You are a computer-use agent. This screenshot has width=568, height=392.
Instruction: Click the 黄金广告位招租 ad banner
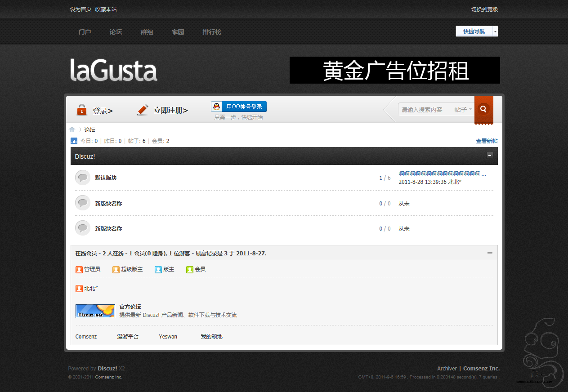coord(395,70)
